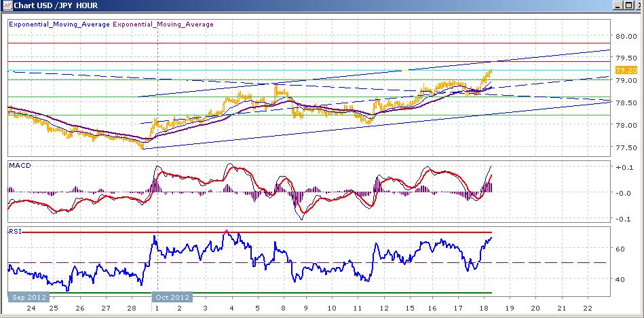This screenshot has height=318, width=644.
Task: Click date 27 on the time axis
Action: pos(106,308)
